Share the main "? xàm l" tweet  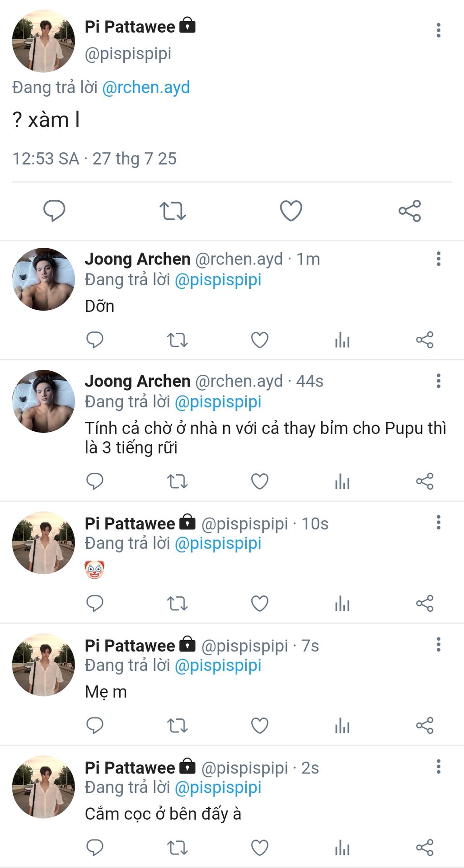pyautogui.click(x=410, y=211)
